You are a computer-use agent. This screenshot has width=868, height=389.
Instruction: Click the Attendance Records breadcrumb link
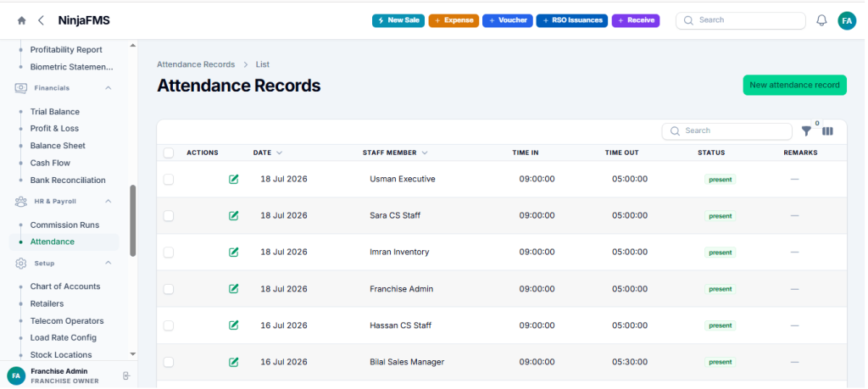pos(196,64)
